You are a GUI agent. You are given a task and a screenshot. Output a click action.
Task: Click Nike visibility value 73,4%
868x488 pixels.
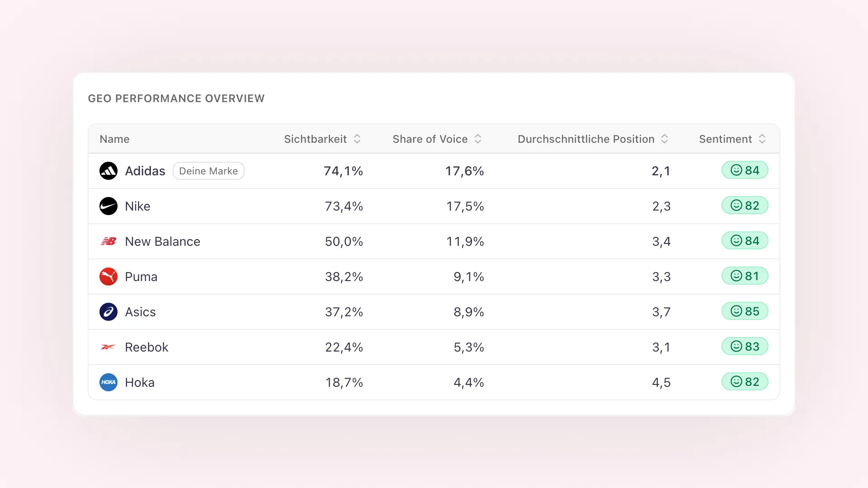(344, 206)
